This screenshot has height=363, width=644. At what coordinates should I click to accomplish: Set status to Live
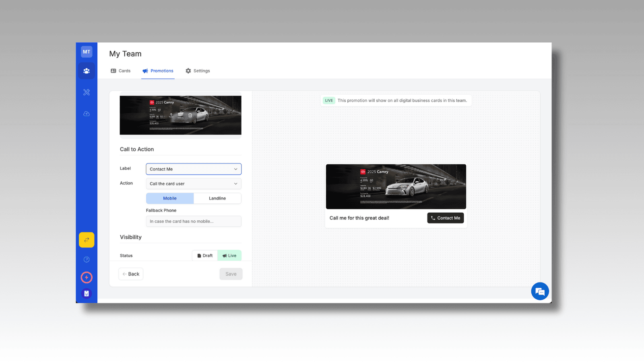coord(229,255)
